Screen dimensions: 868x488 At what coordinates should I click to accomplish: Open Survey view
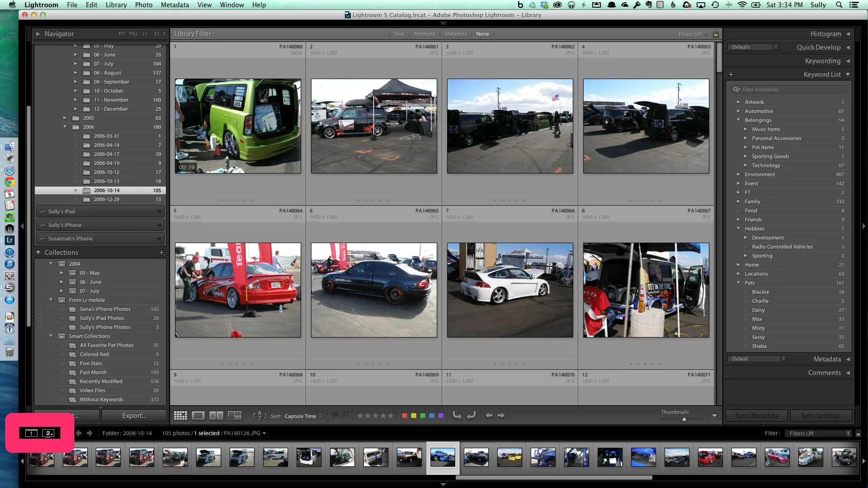(235, 416)
